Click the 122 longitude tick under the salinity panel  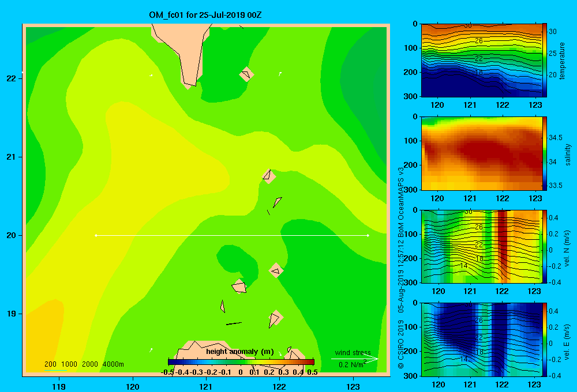pos(503,198)
